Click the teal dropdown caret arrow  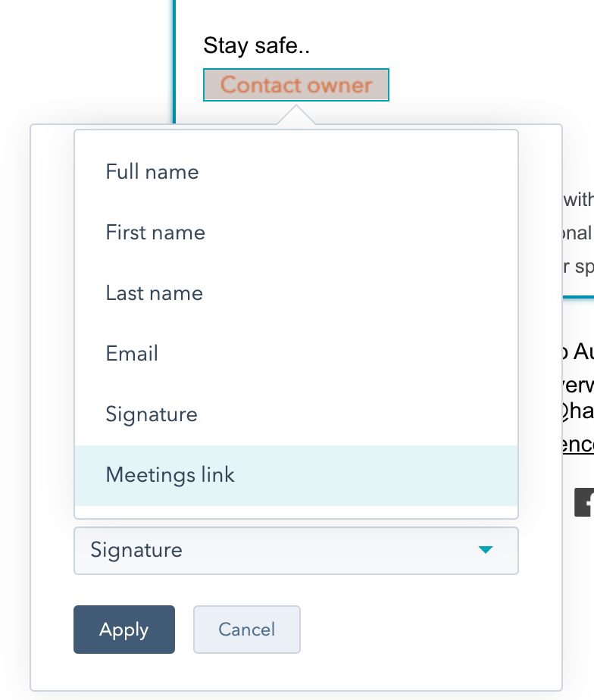486,550
